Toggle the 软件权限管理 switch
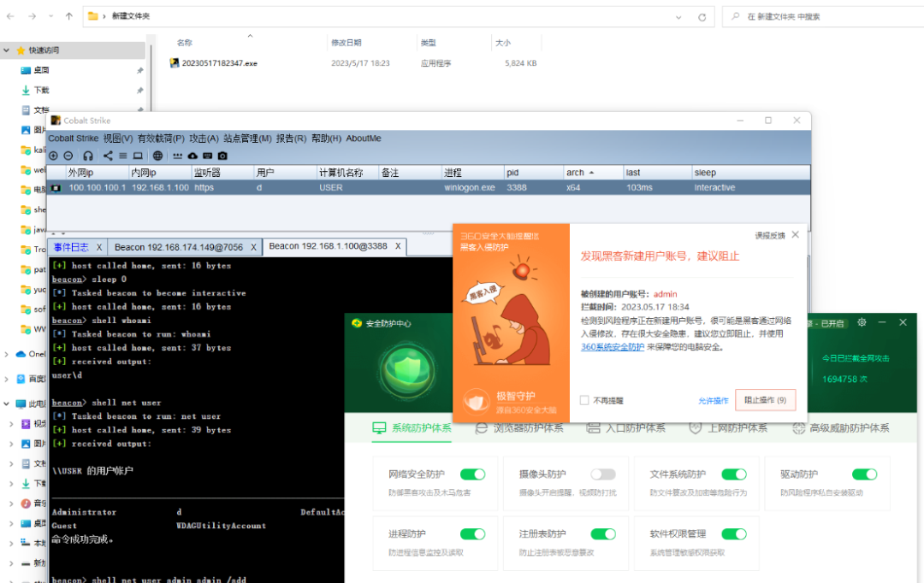This screenshot has height=583, width=924. tap(734, 534)
